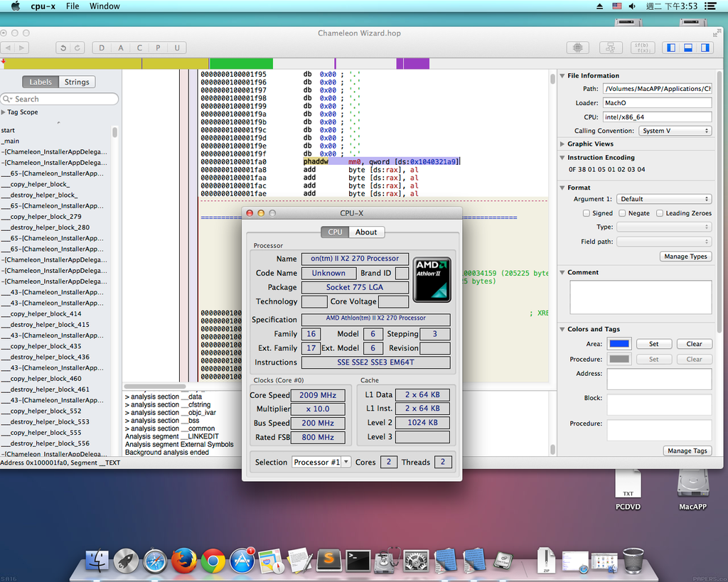
Task: Click the Manage Tags button
Action: tap(687, 451)
